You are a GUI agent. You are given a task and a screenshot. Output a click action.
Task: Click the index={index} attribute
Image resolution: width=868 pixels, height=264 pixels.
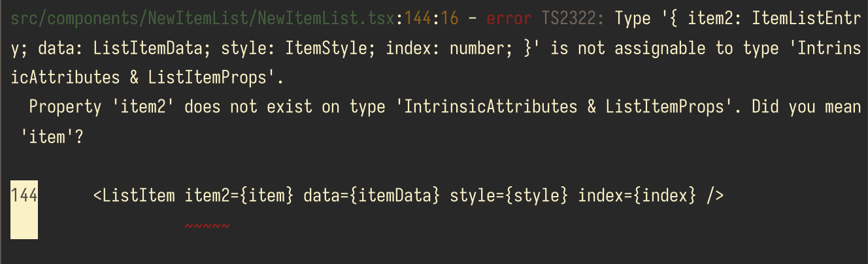[637, 195]
